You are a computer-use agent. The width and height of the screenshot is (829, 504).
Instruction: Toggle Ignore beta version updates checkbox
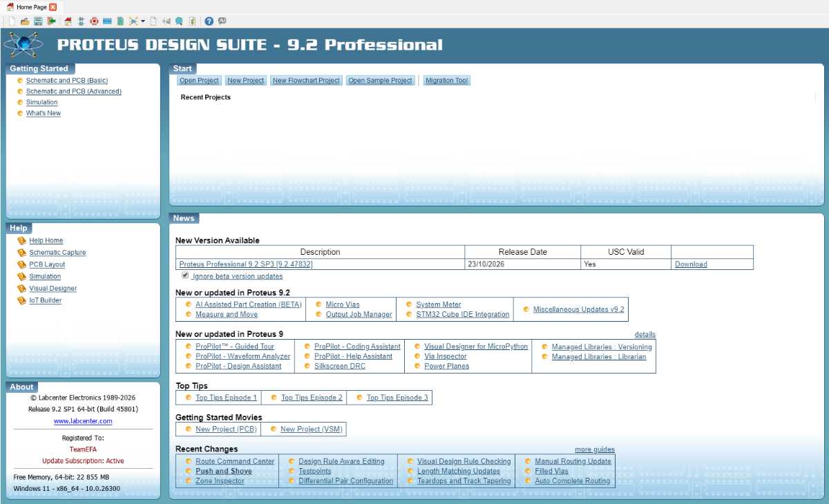(185, 275)
